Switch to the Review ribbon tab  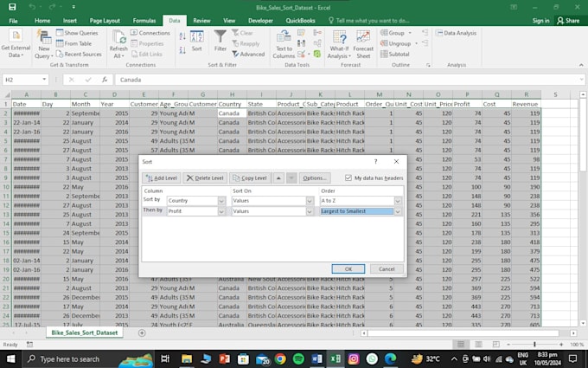201,21
